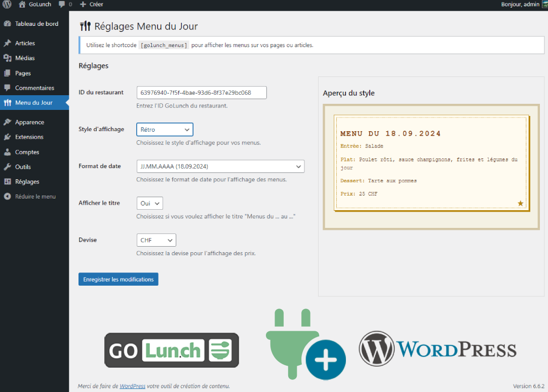Click the Dessert: Tarte aux pommes line

point(378,181)
